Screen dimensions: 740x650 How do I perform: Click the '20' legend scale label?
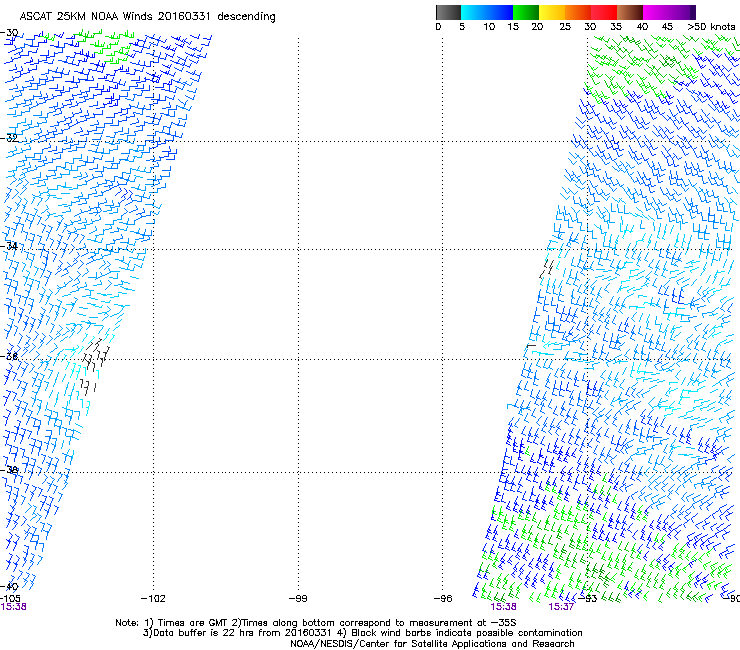pyautogui.click(x=537, y=27)
